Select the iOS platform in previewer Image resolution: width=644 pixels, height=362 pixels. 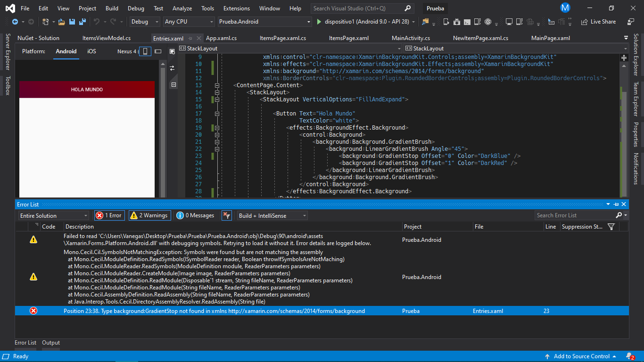click(x=91, y=51)
